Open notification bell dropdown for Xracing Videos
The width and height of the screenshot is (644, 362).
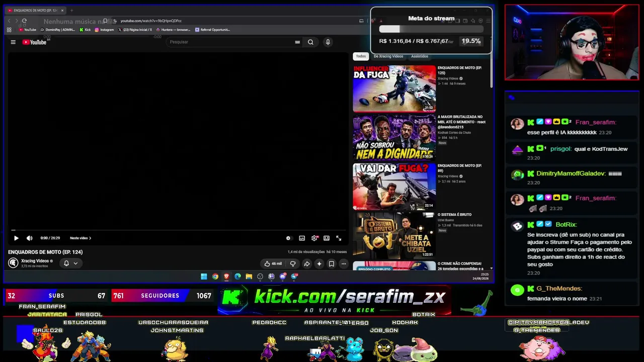click(x=70, y=263)
